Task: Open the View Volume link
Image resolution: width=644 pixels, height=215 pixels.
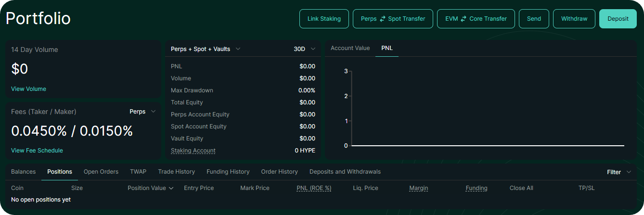Action: tap(28, 89)
